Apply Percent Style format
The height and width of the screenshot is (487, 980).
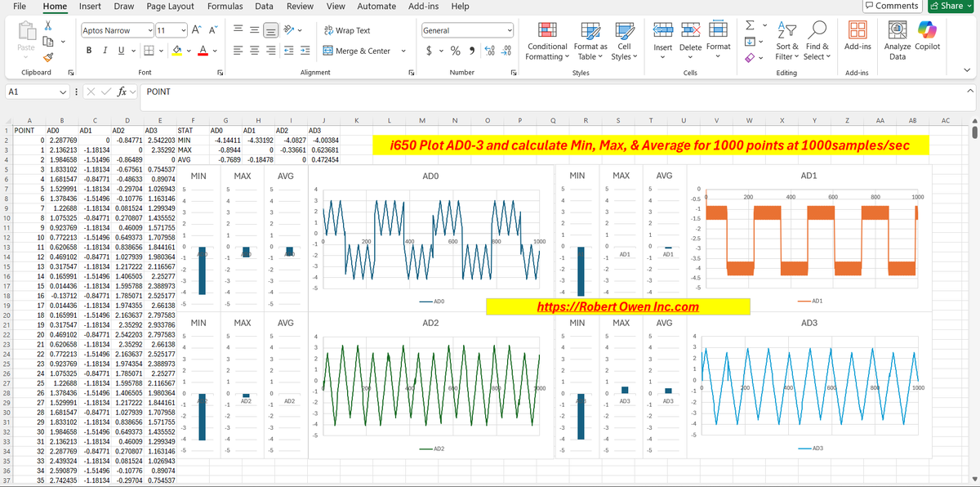(457, 51)
